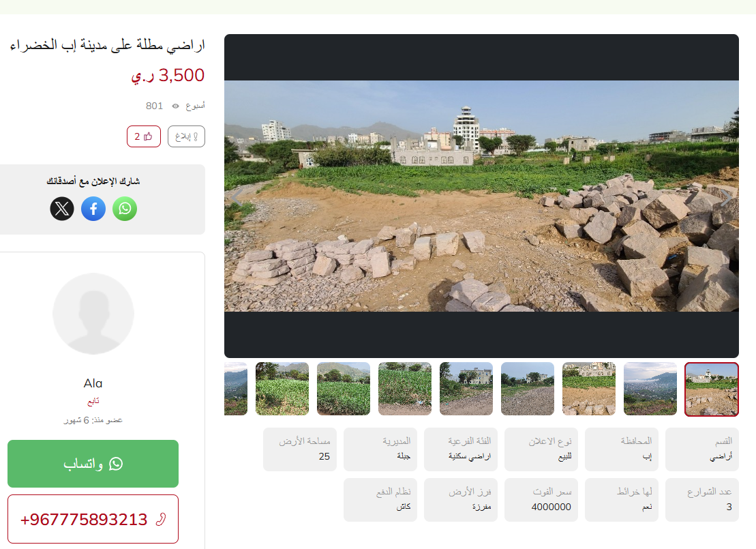756x549 pixels.
Task: Click the القسم أراضي detail card
Action: click(x=702, y=449)
